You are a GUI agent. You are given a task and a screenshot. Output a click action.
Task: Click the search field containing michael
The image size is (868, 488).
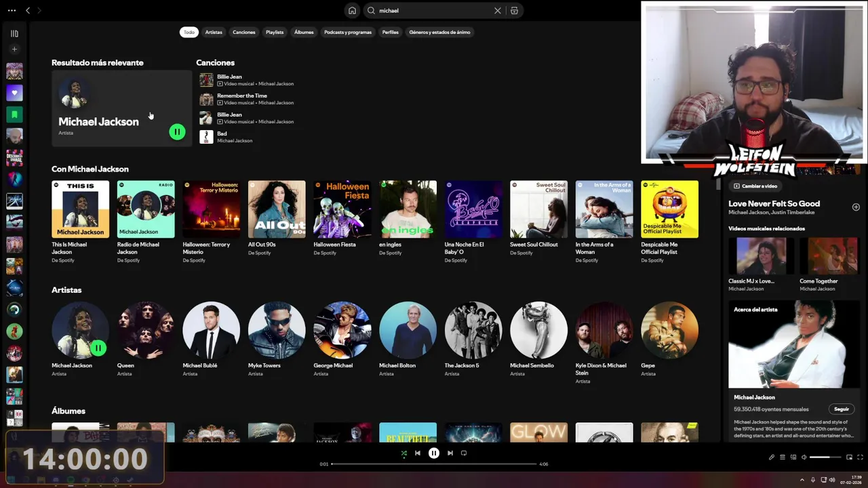(x=434, y=11)
